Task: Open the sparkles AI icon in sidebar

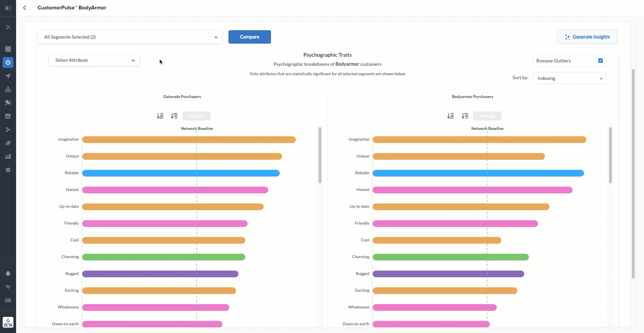Action: pos(8,27)
